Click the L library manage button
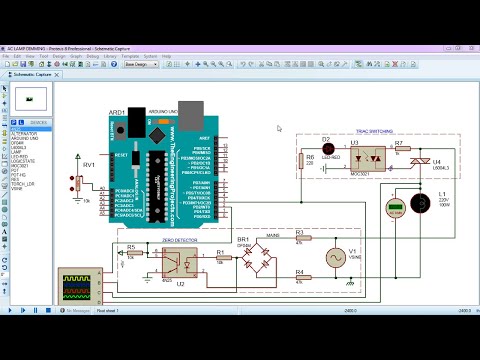 (x=21, y=122)
